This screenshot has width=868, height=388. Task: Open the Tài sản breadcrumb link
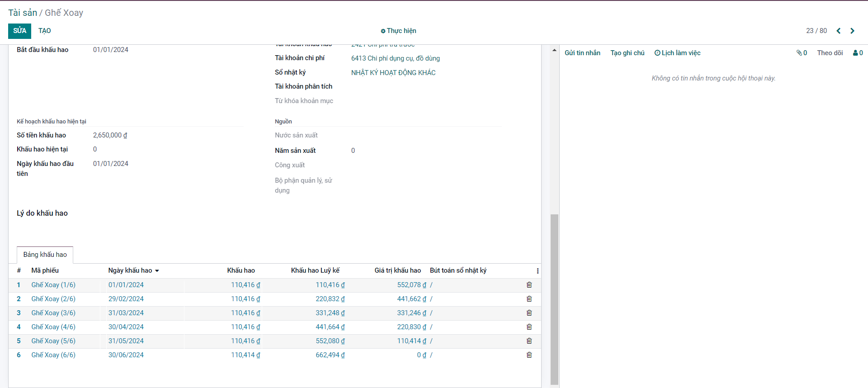pos(23,13)
